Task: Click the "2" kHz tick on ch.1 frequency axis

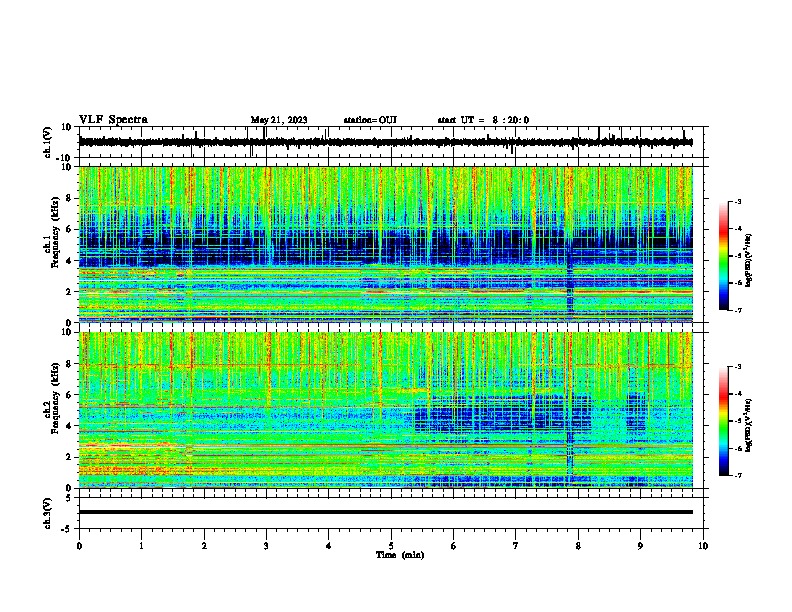Action: [x=69, y=292]
